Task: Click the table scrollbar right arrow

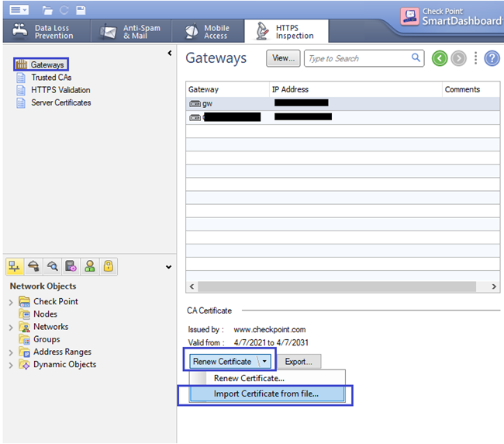Action: (494, 286)
